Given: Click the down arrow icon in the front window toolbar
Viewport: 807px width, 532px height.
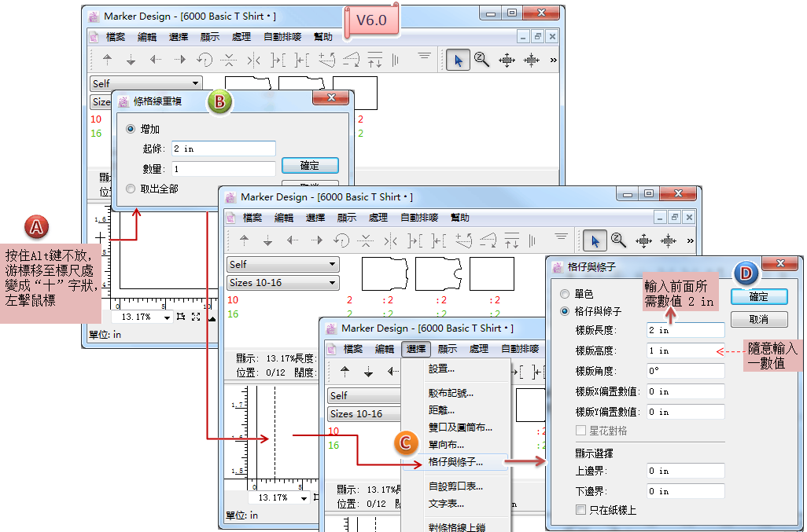Looking at the screenshot, I should tap(368, 372).
